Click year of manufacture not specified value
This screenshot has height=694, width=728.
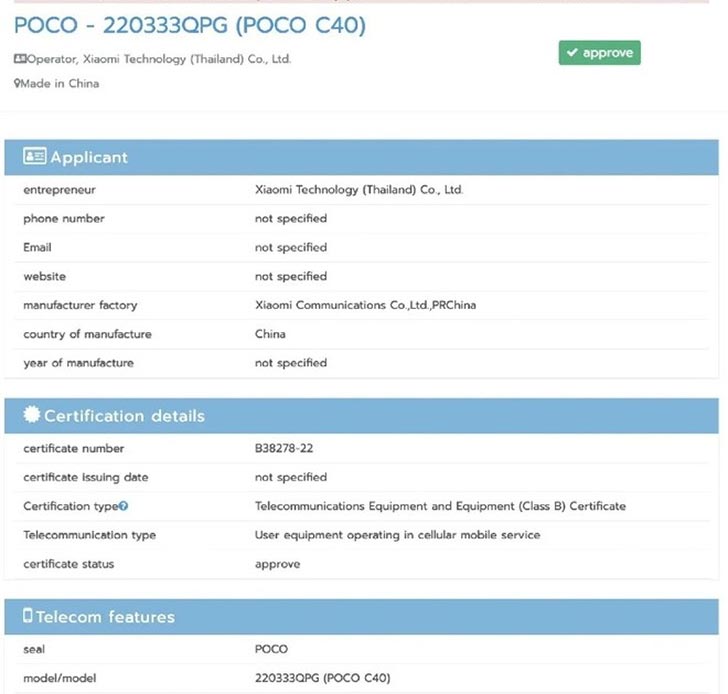point(291,363)
